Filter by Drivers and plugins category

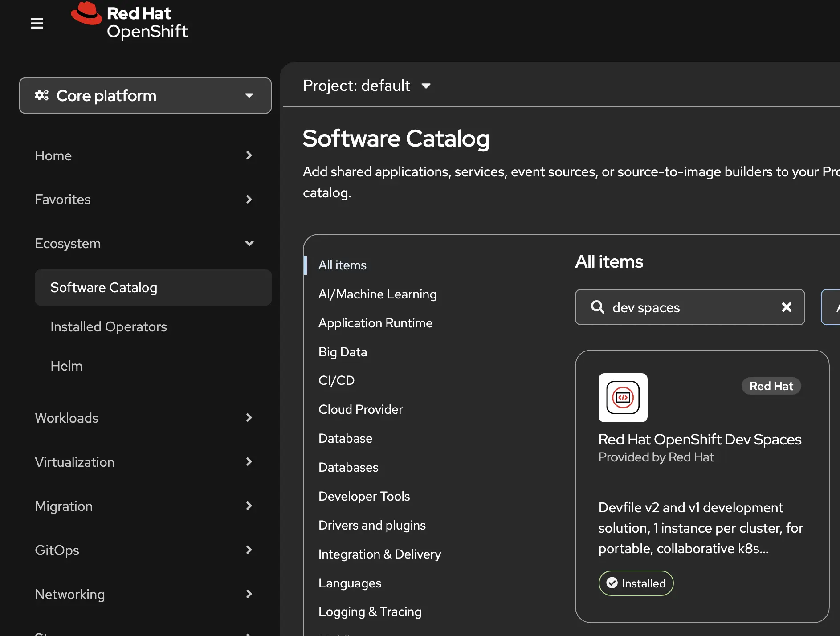click(x=372, y=525)
